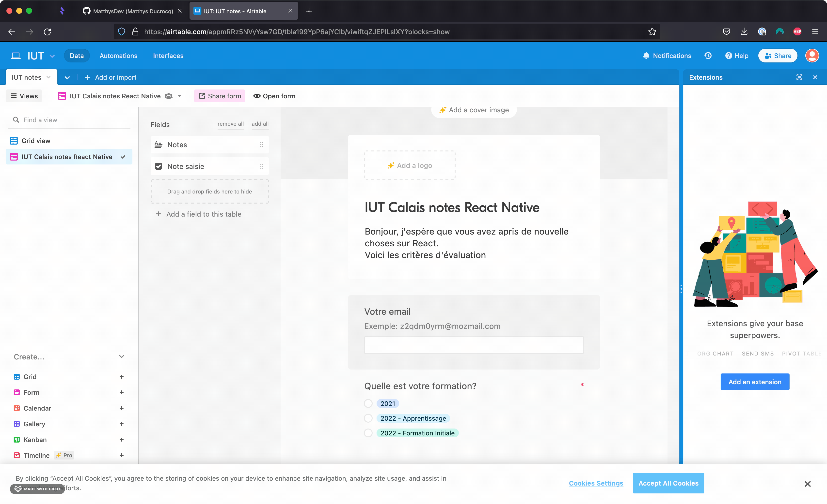
Task: Open the user account avatar
Action: pyautogui.click(x=812, y=56)
